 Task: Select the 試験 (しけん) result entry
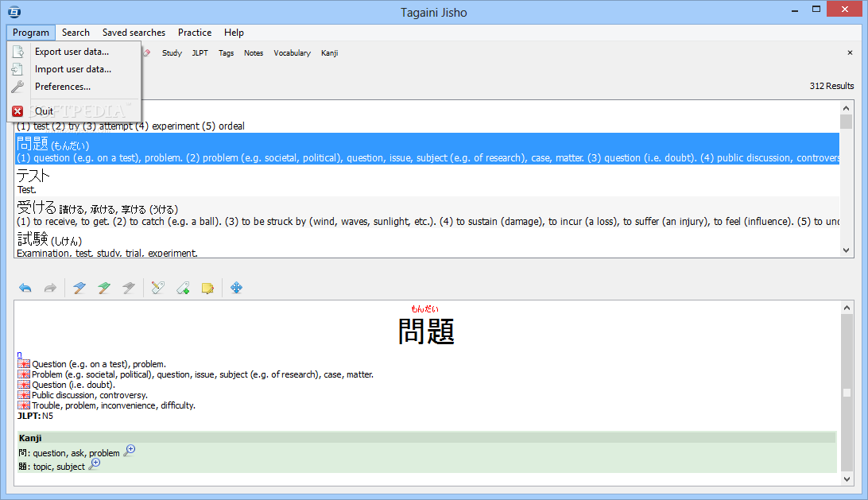[428, 243]
